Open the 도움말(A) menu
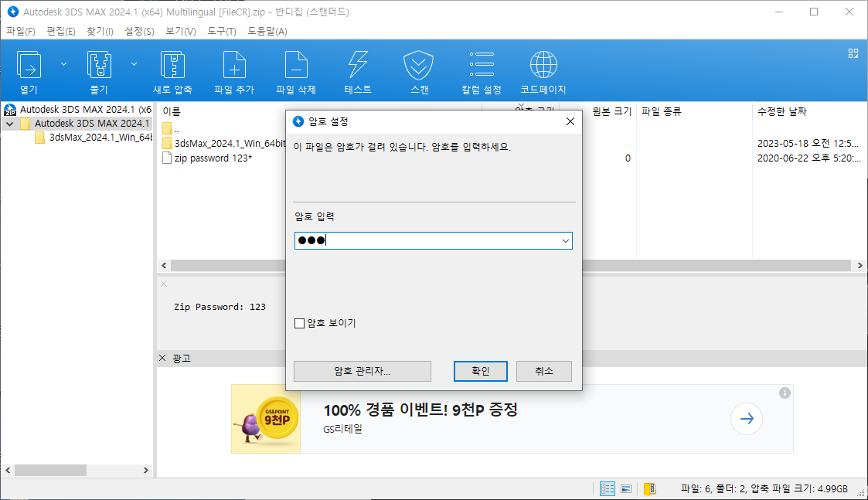This screenshot has height=500, width=868. (x=267, y=31)
